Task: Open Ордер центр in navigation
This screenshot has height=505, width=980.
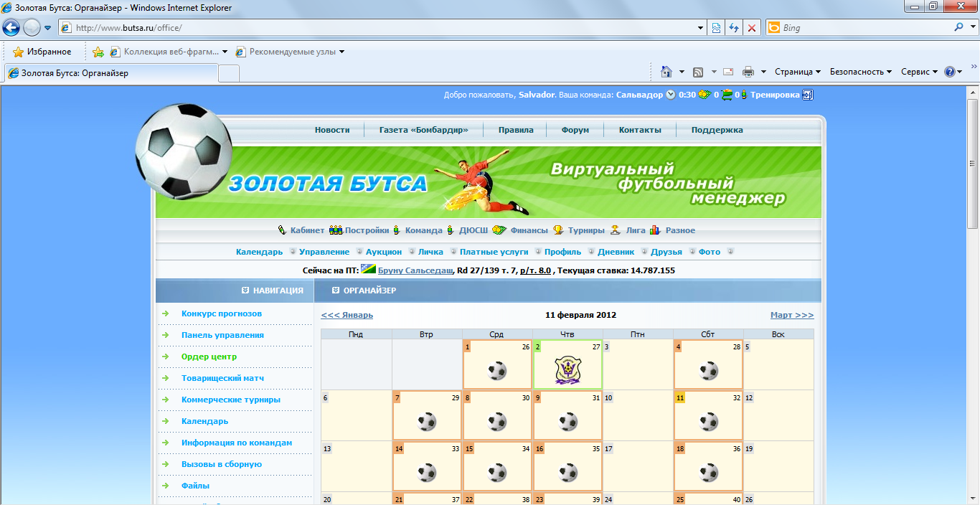Action: pyautogui.click(x=209, y=357)
